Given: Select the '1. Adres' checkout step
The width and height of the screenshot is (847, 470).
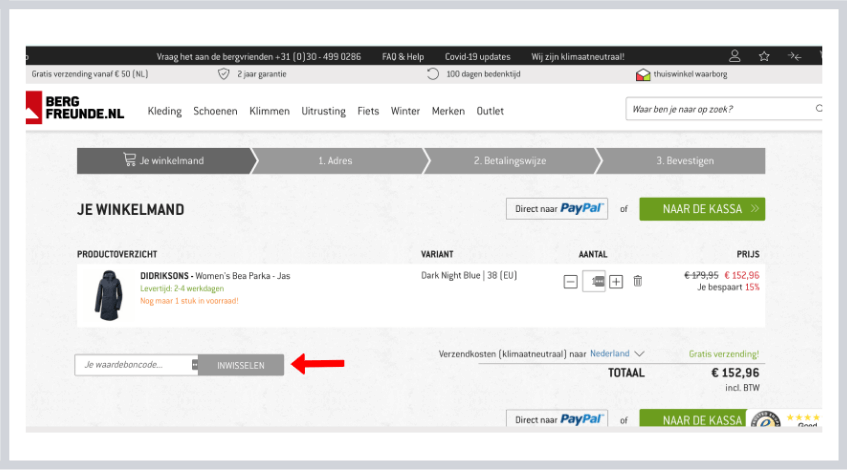Looking at the screenshot, I should [x=335, y=161].
